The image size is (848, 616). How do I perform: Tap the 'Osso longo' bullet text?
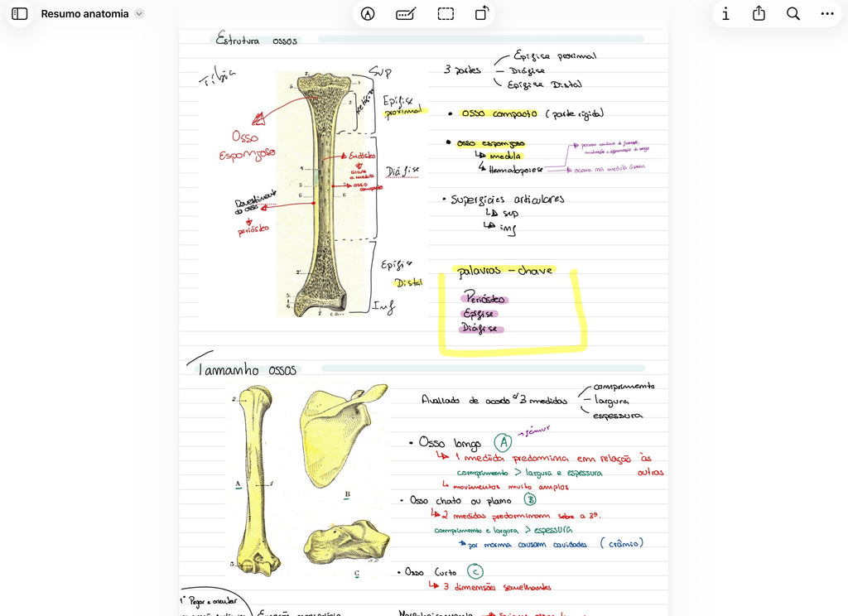[x=450, y=443]
